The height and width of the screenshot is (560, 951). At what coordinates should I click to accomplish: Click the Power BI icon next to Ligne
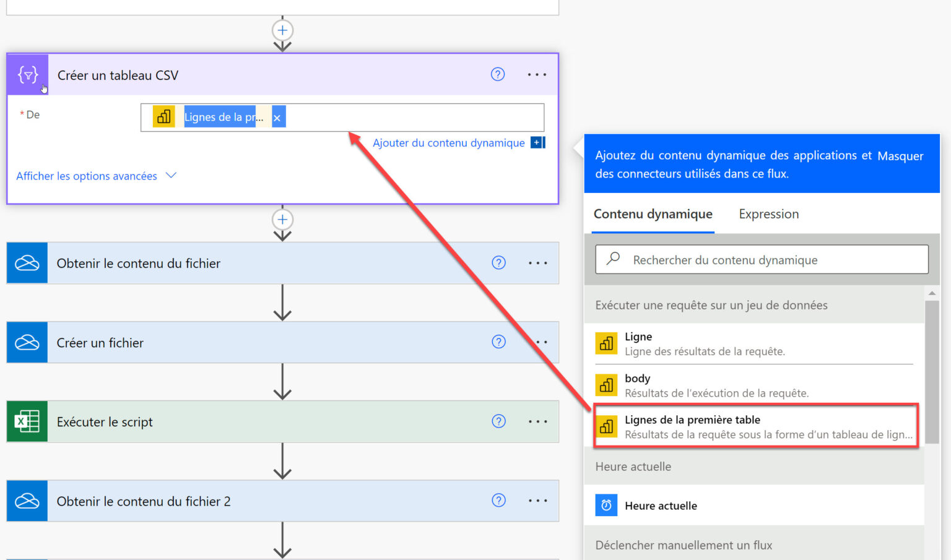coord(606,343)
